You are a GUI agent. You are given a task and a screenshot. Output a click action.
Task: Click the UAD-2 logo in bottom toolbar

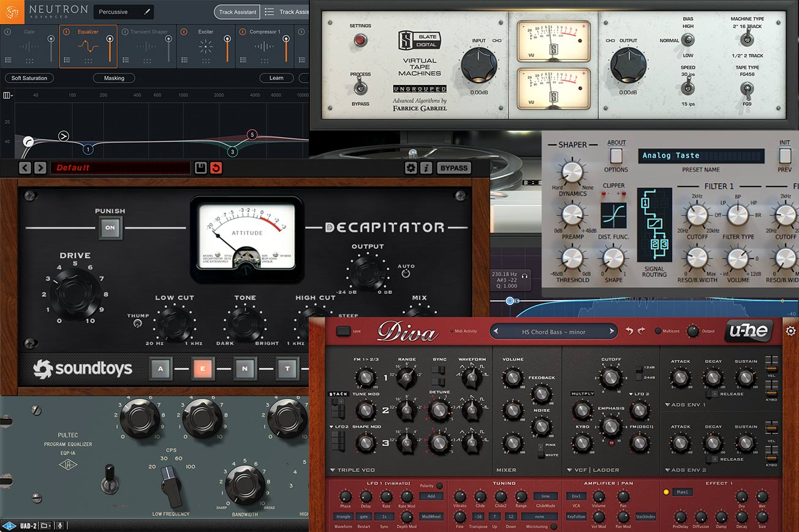point(10,525)
